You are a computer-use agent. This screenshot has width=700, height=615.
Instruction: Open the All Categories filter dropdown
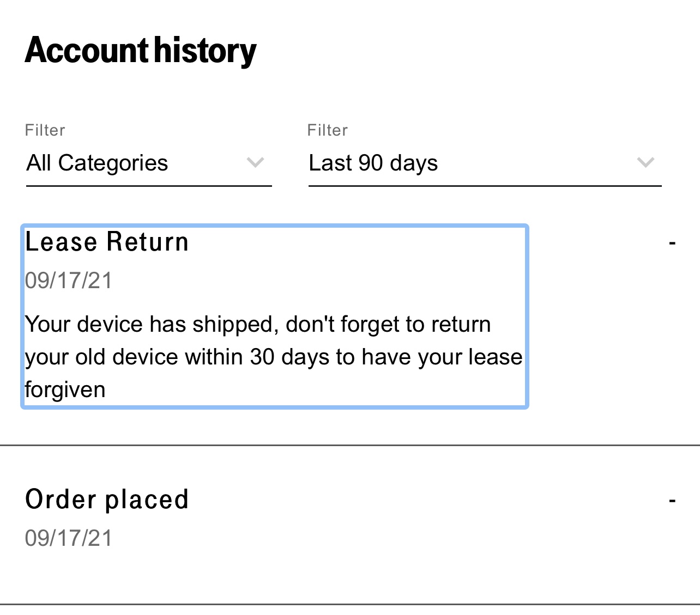pyautogui.click(x=148, y=163)
